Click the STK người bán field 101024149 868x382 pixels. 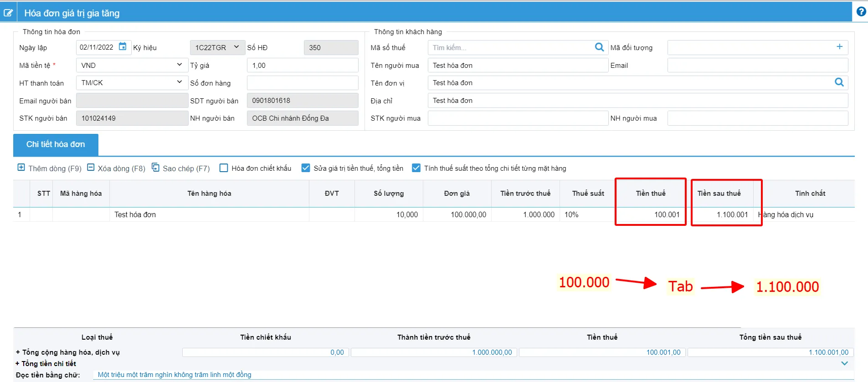click(x=132, y=118)
